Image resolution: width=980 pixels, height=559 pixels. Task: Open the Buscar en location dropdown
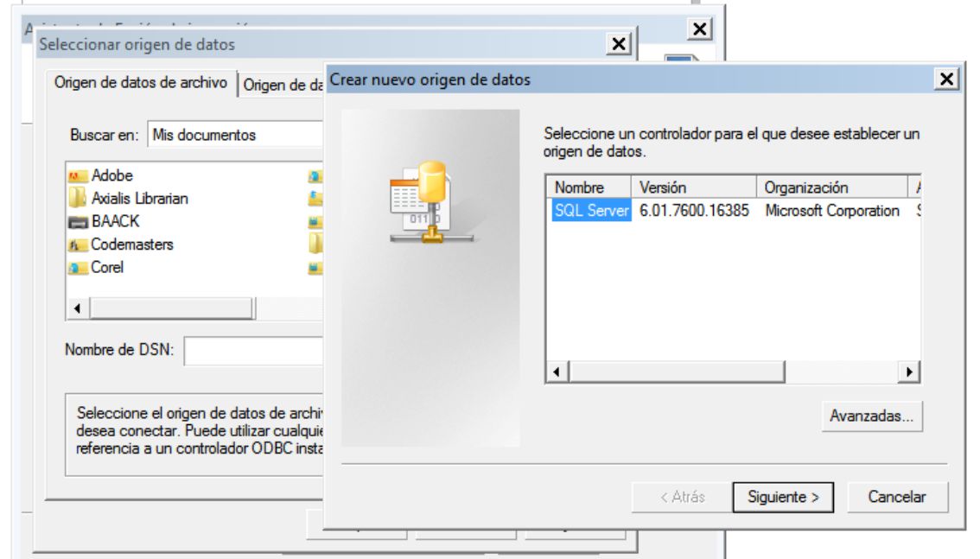[235, 136]
